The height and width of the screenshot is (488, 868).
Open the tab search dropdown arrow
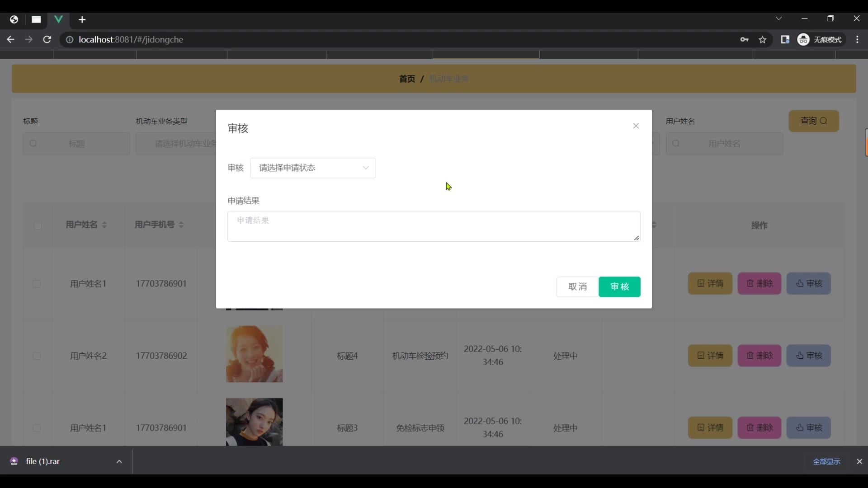pyautogui.click(x=778, y=19)
